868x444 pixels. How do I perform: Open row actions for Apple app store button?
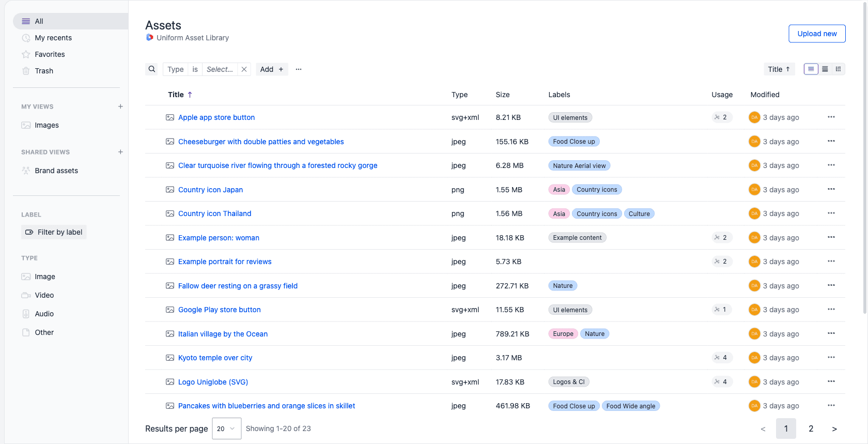coord(831,117)
